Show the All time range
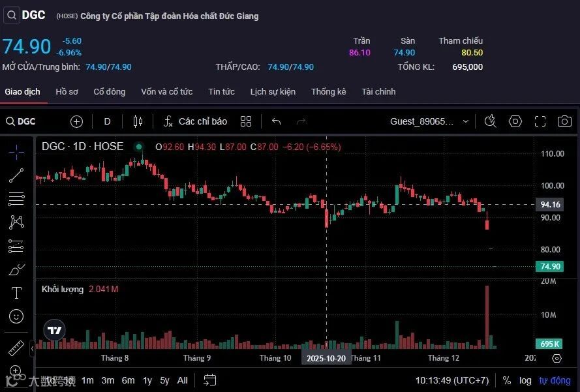Image resolution: width=580 pixels, height=392 pixels. pyautogui.click(x=183, y=380)
